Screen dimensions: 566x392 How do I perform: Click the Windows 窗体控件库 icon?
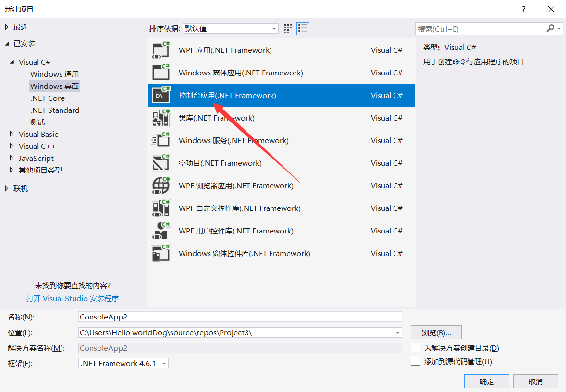(x=160, y=253)
